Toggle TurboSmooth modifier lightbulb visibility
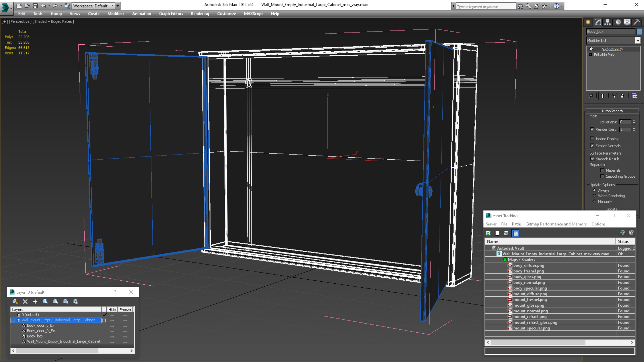 point(591,49)
